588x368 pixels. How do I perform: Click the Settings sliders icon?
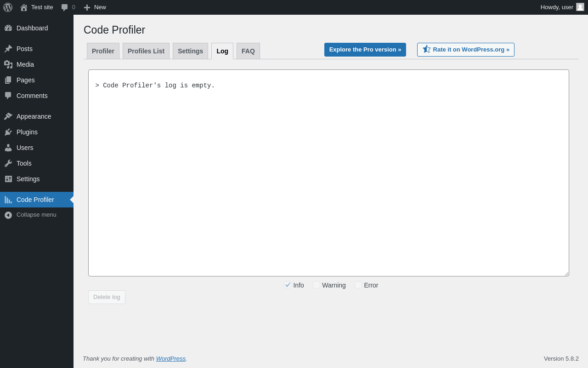(x=8, y=179)
